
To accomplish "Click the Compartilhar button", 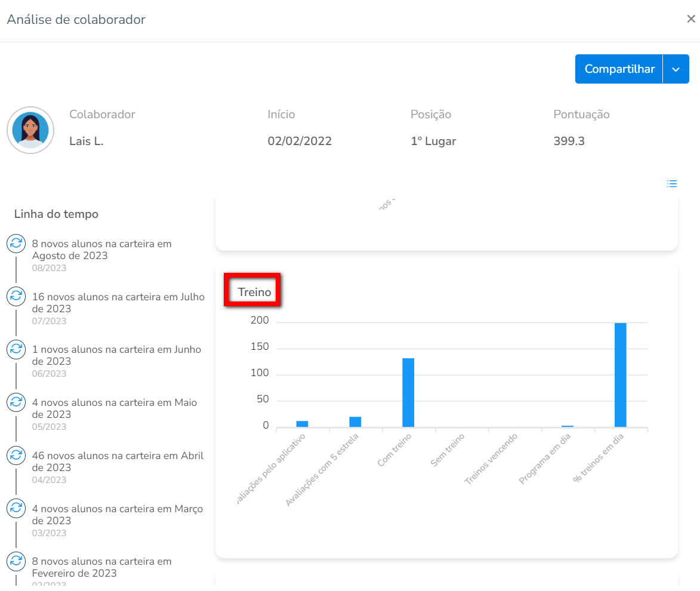I will pyautogui.click(x=619, y=69).
